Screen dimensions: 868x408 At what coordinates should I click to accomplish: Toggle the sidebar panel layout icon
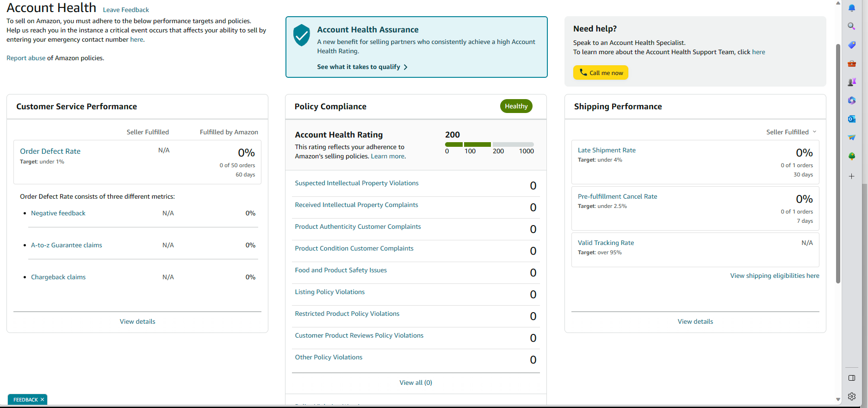click(851, 378)
